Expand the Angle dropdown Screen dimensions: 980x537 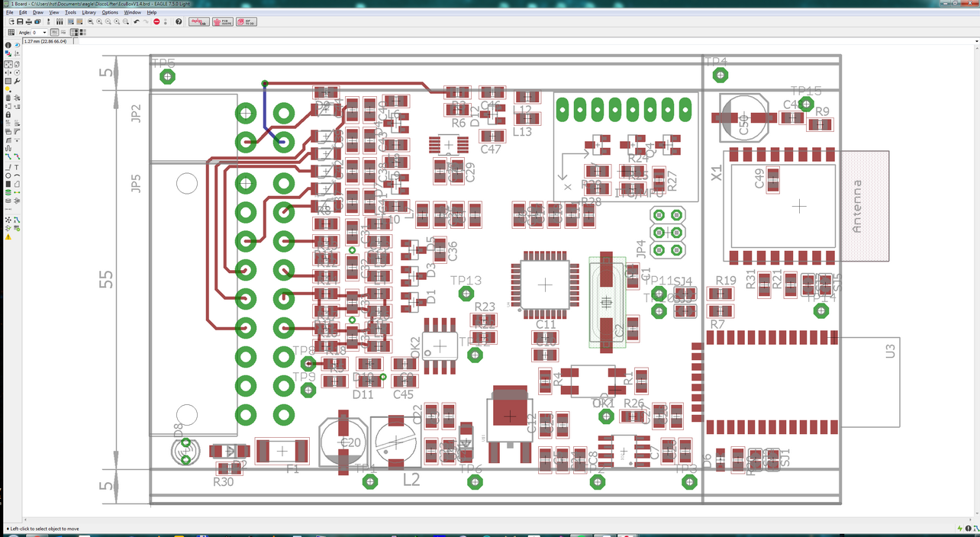[x=44, y=33]
